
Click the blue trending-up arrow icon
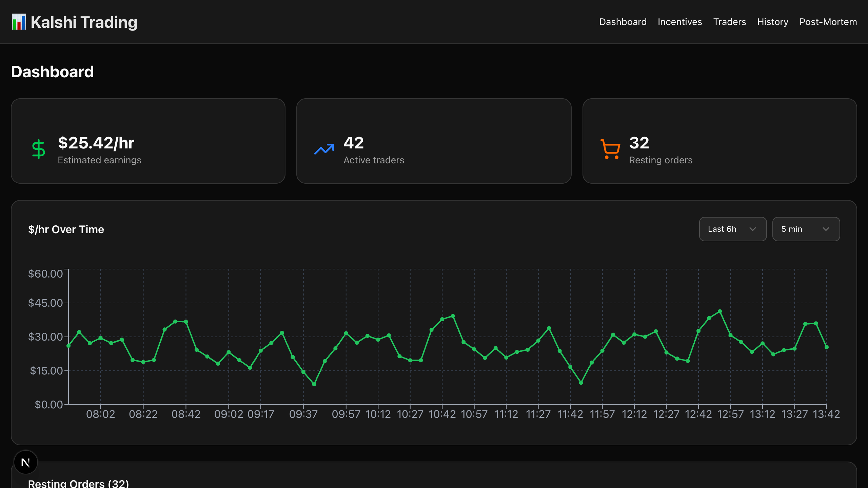click(324, 149)
